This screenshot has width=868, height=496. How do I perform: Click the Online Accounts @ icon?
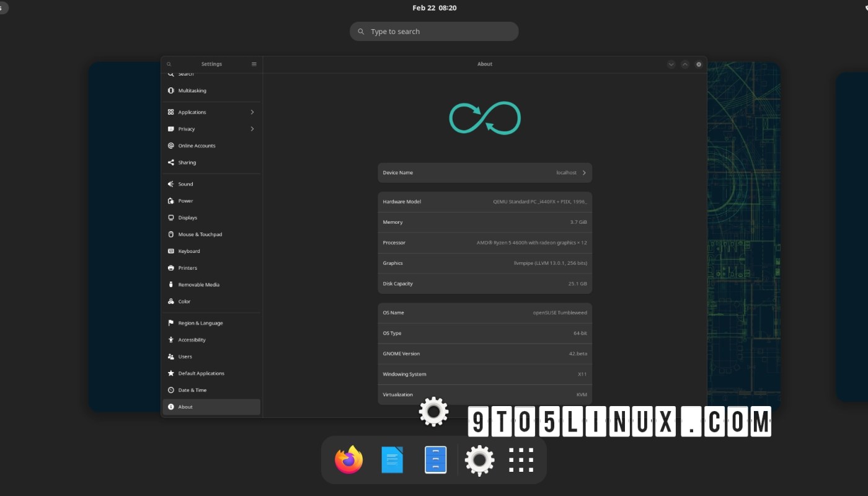point(171,146)
